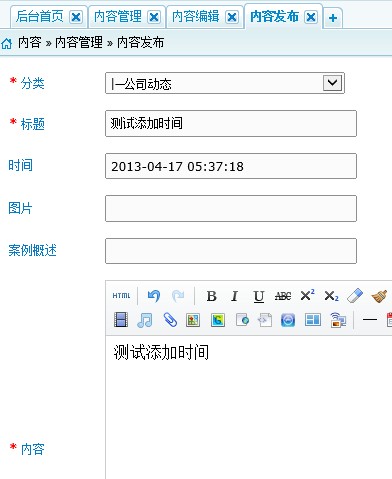Click the 案例概述 field label
Screen dimensions: 392x479
[x=32, y=250]
